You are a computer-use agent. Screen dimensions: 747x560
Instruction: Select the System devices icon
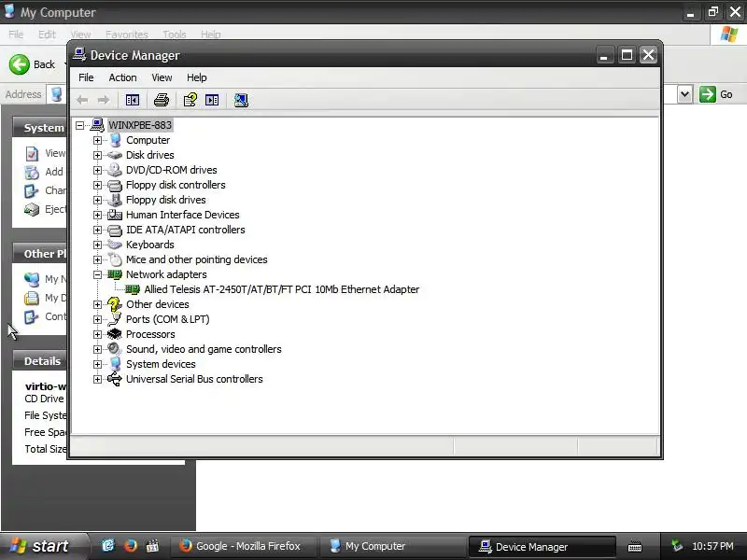pyautogui.click(x=115, y=364)
